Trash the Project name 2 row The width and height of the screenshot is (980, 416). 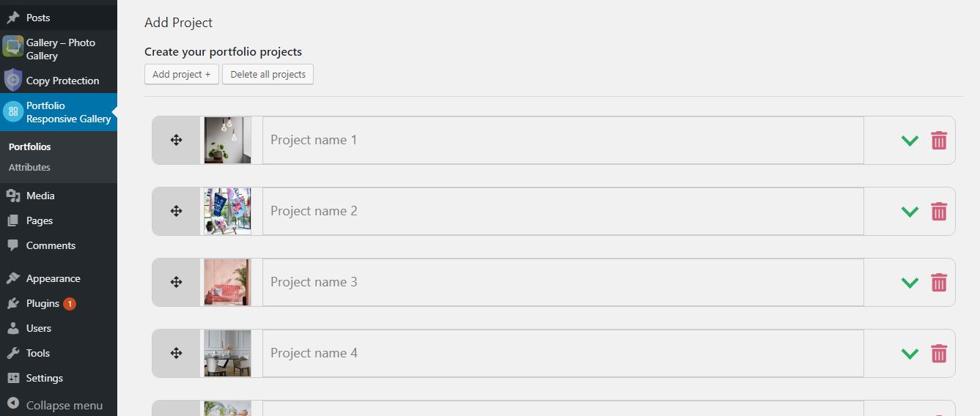(939, 211)
